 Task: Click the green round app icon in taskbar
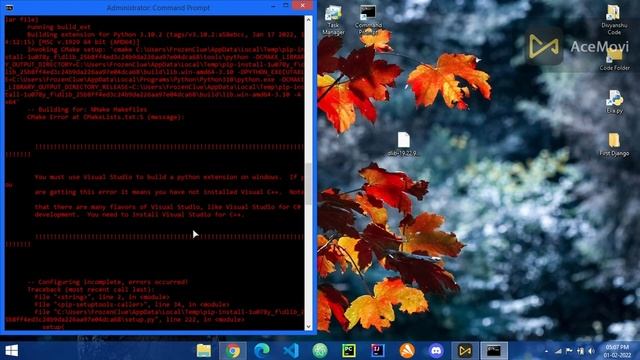point(320,351)
